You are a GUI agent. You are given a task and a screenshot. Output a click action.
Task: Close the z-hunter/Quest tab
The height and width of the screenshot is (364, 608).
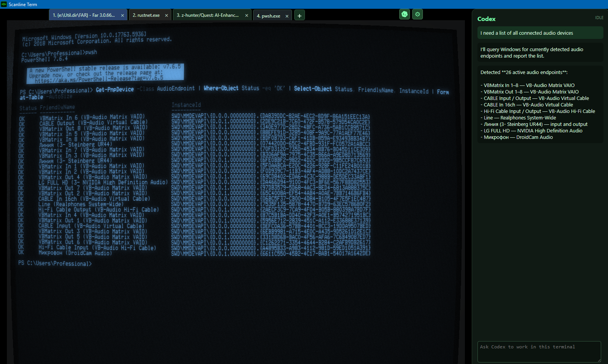247,16
